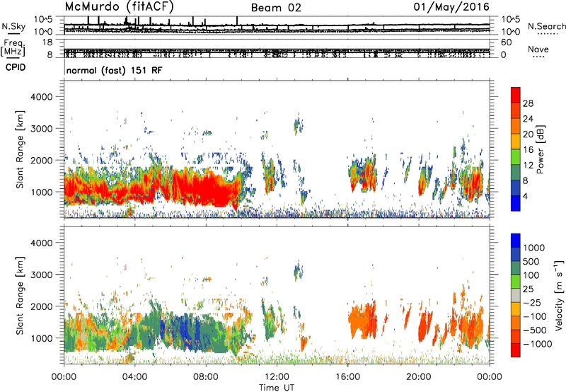Click the 20:00 time axis label

[419, 377]
